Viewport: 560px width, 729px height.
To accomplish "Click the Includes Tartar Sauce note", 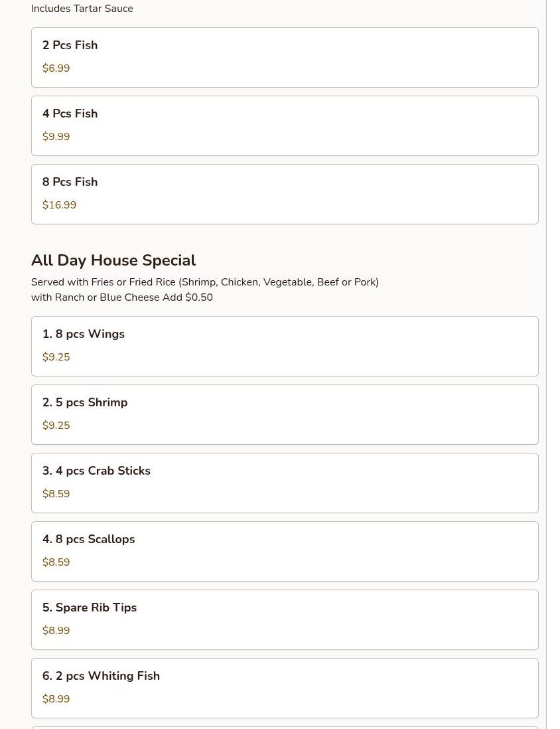I will pos(82,9).
